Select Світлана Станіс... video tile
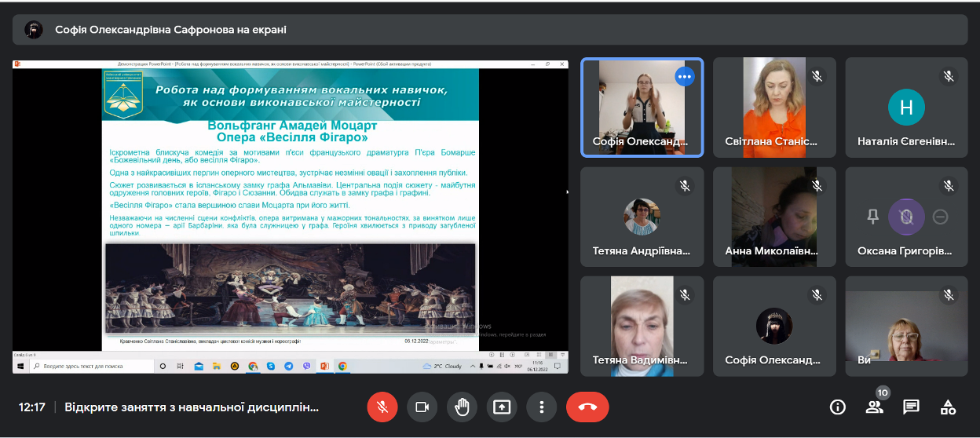The height and width of the screenshot is (438, 980). tap(774, 108)
